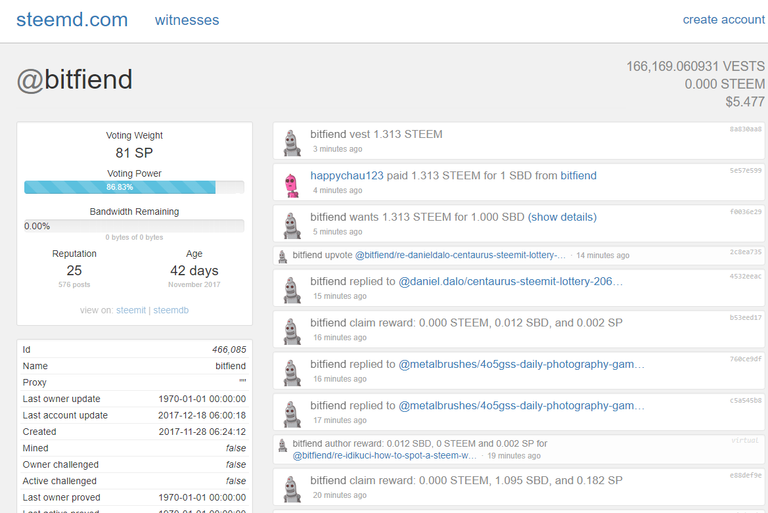This screenshot has width=768, height=513.
Task: Click the avatar beside the 0.012 SBD claim reward
Action: pyautogui.click(x=291, y=330)
